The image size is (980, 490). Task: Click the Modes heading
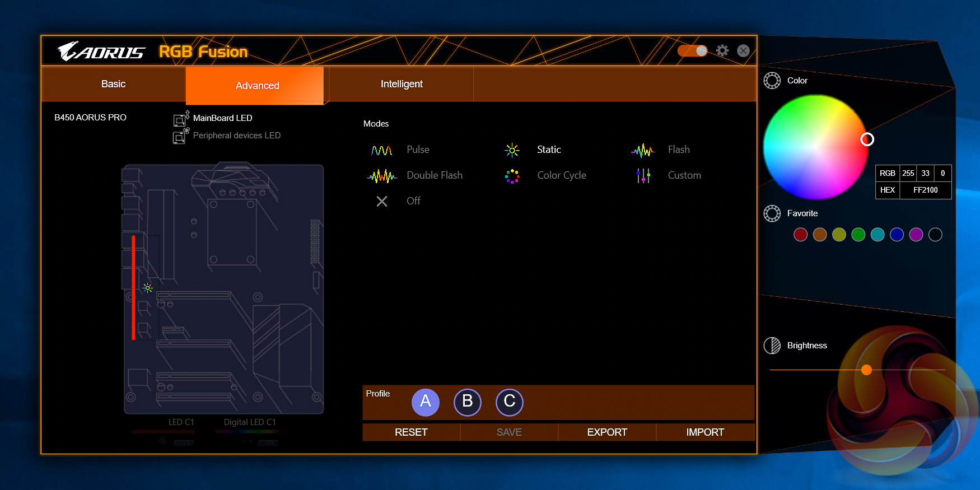376,124
